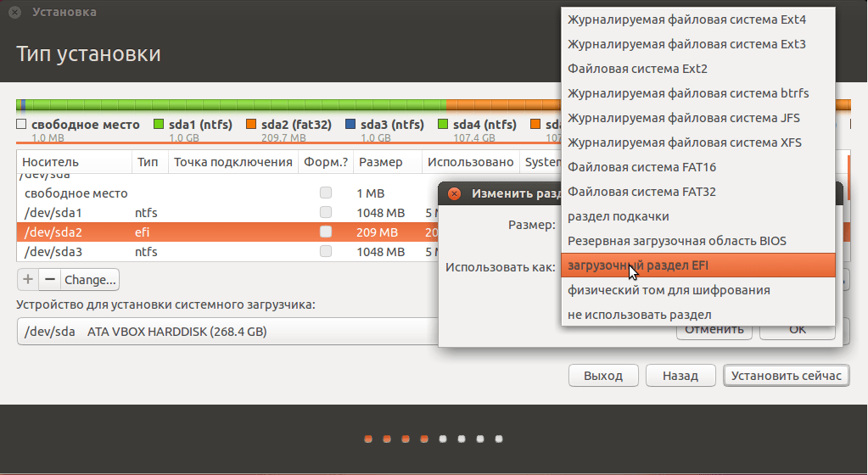The image size is (868, 475).
Task: Choose Журналируемая файловая система Ext4 option
Action: pos(686,20)
